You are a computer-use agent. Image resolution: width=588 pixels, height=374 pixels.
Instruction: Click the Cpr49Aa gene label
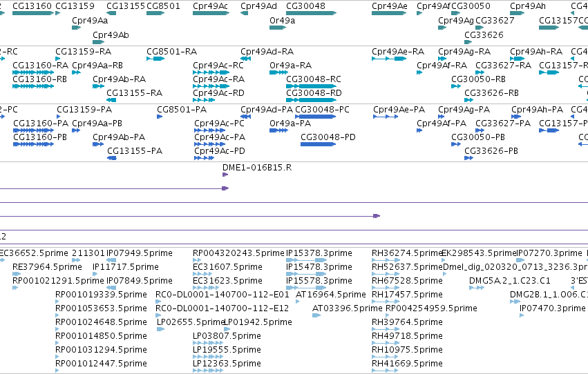click(90, 21)
